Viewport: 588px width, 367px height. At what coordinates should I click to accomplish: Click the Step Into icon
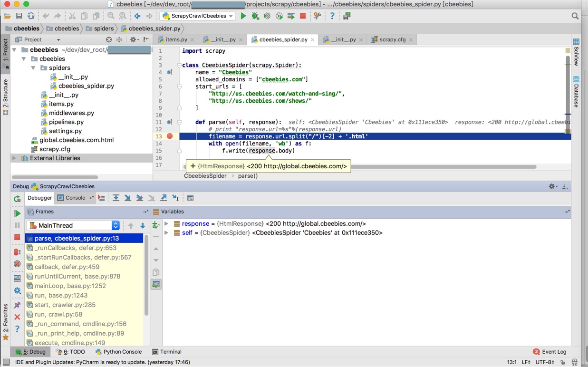pos(128,198)
